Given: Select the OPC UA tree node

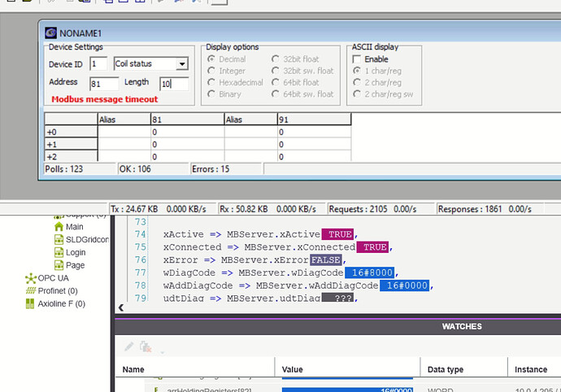Looking at the screenshot, I should click(x=53, y=278).
